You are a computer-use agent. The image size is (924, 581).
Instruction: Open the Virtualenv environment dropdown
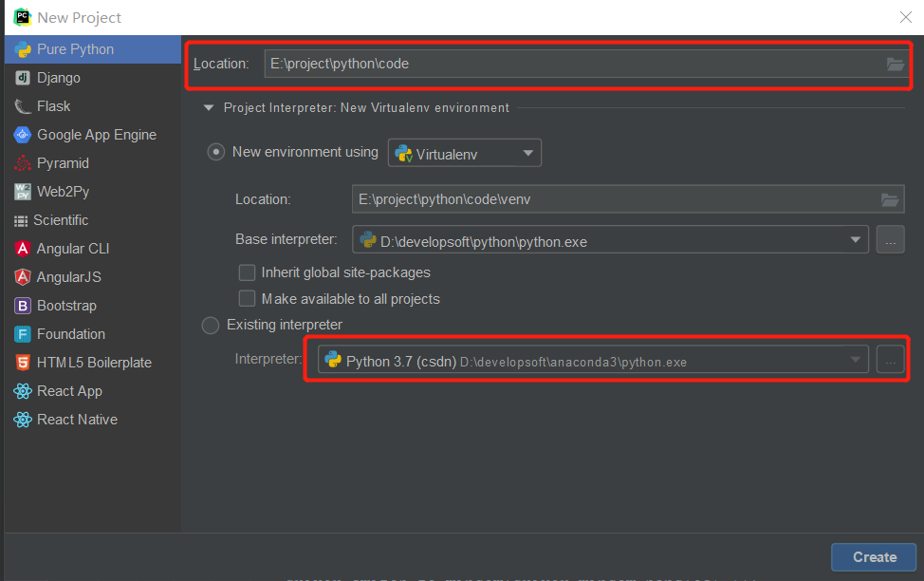(x=464, y=154)
